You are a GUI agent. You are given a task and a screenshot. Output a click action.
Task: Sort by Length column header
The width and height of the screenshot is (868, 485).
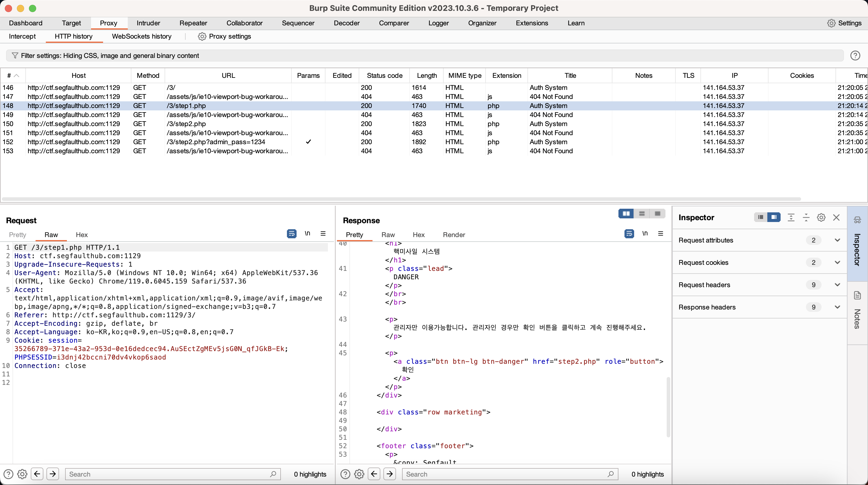click(x=426, y=75)
